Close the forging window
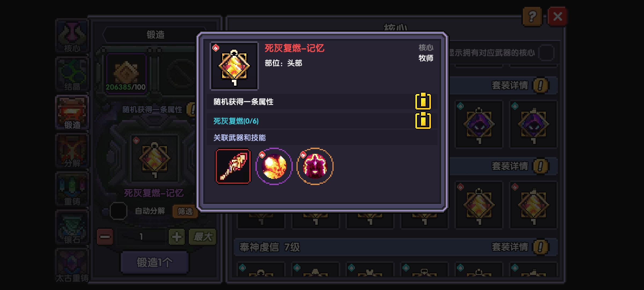The width and height of the screenshot is (644, 290). click(x=558, y=17)
